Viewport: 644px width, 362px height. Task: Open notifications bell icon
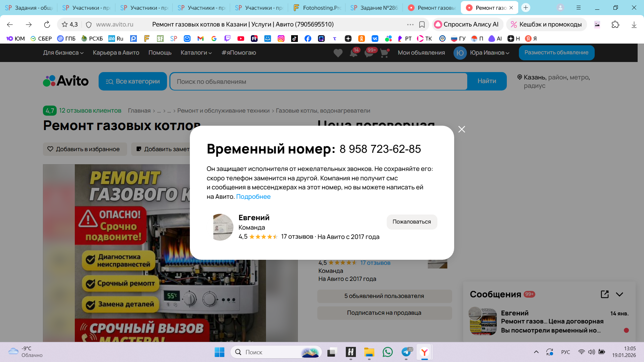pos(353,53)
